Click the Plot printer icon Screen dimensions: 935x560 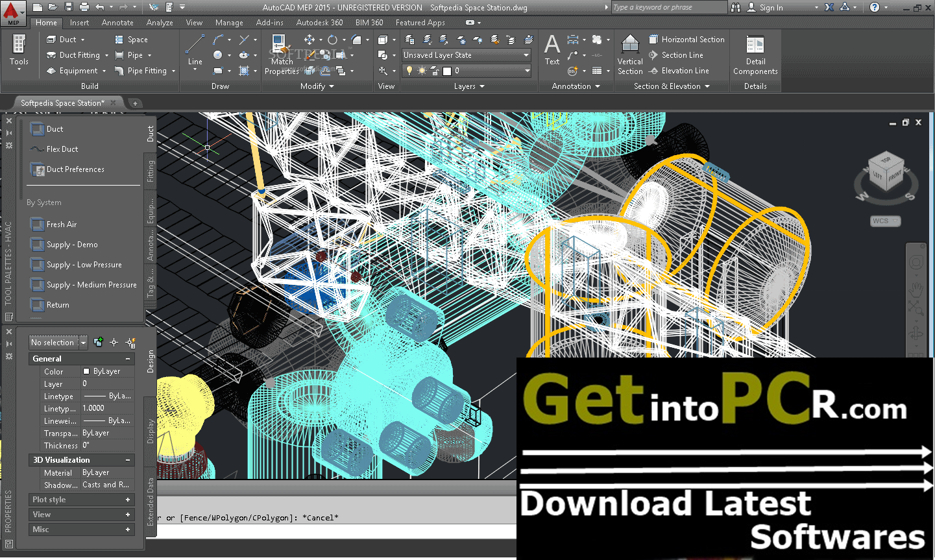click(84, 7)
